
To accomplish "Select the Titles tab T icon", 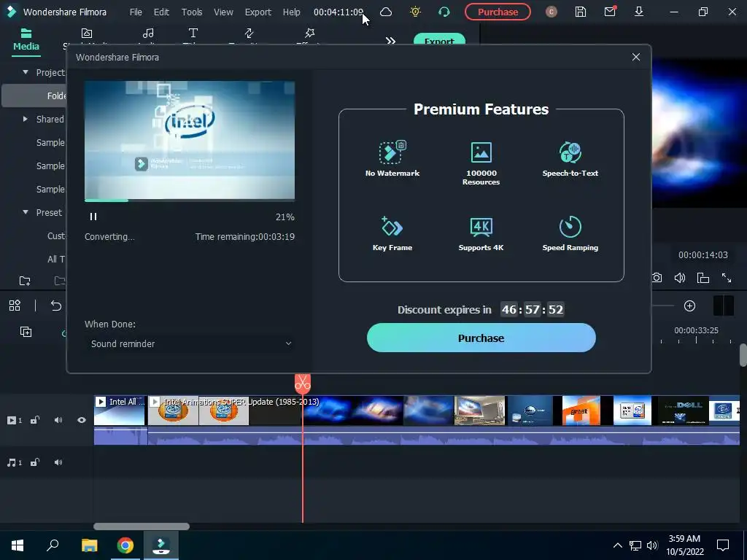I will (193, 33).
